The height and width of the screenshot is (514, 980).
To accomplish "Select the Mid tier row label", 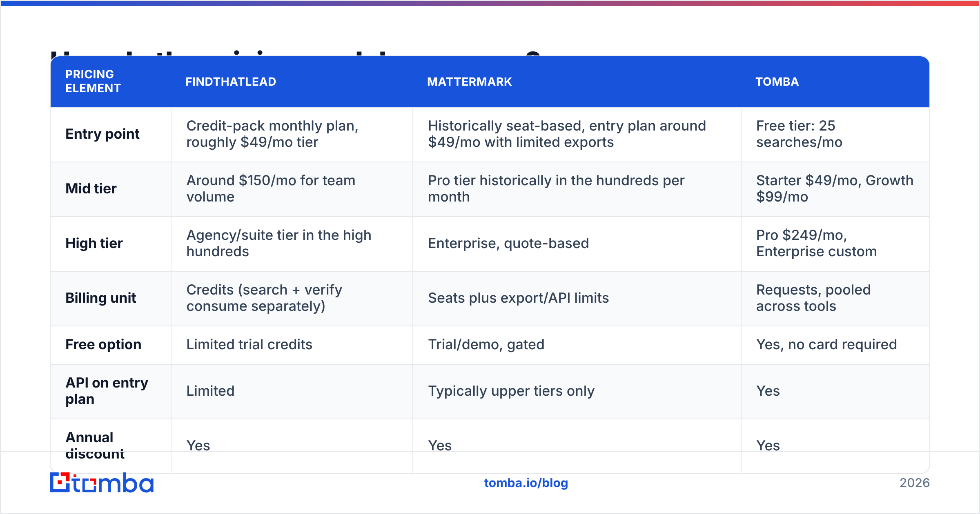I will pos(91,188).
